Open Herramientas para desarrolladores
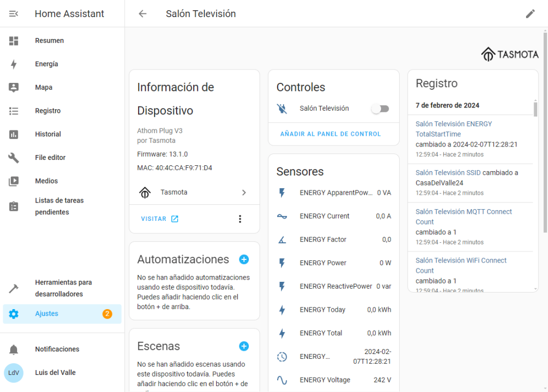This screenshot has width=548, height=392. click(63, 288)
